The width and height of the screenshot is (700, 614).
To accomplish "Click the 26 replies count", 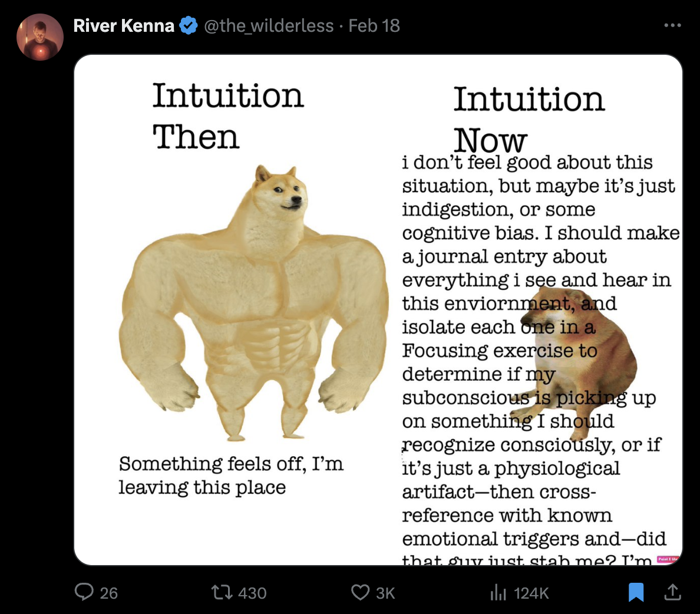I will [109, 593].
